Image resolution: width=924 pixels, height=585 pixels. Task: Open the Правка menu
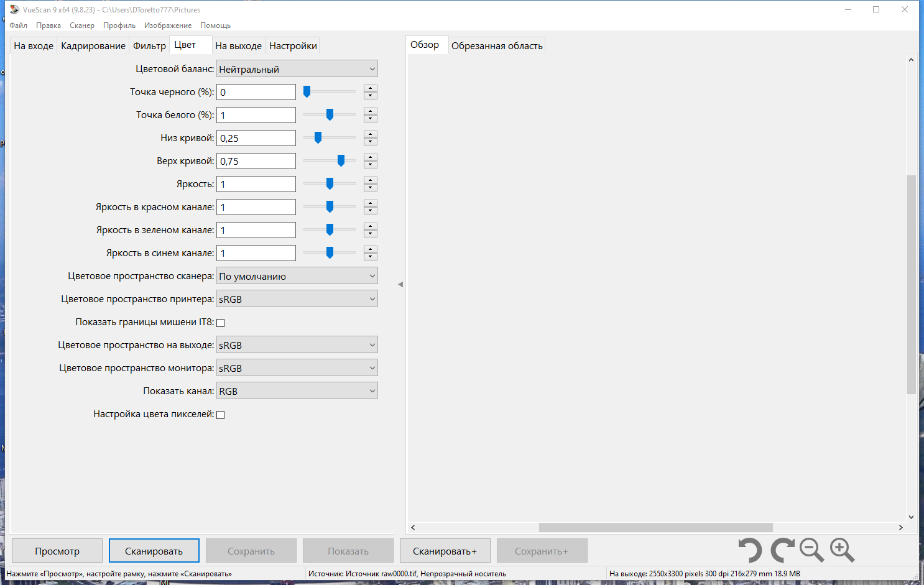pos(49,25)
